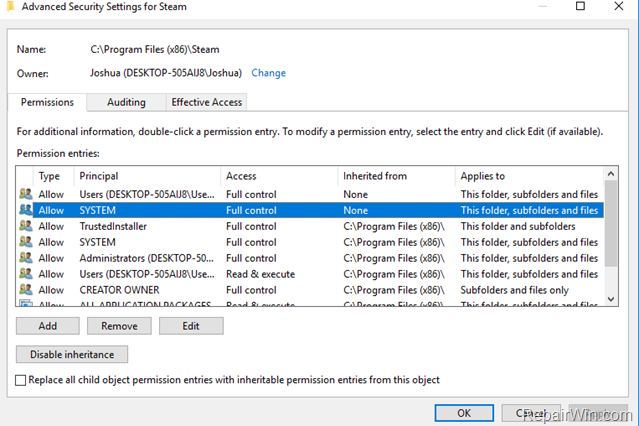Tick the Replace all child object permission entries checkbox

coord(20,380)
